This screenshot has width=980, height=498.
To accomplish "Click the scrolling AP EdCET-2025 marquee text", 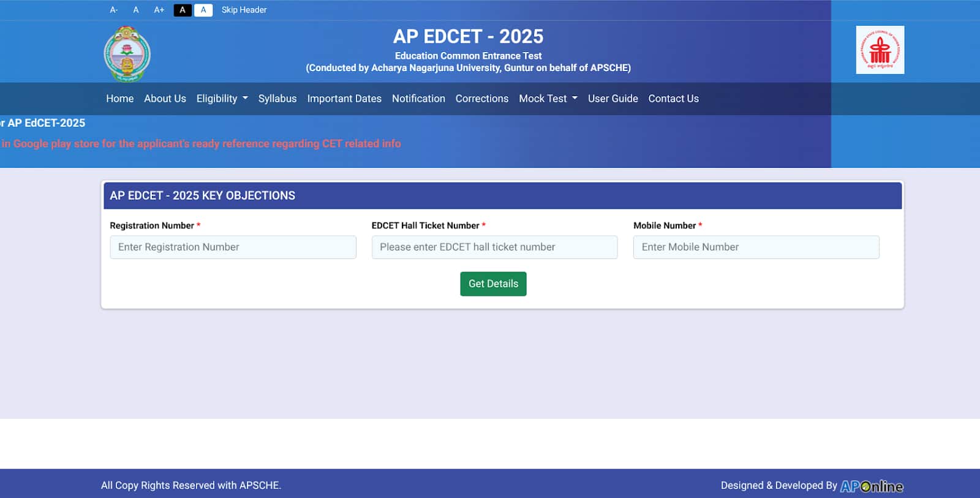I will 43,123.
